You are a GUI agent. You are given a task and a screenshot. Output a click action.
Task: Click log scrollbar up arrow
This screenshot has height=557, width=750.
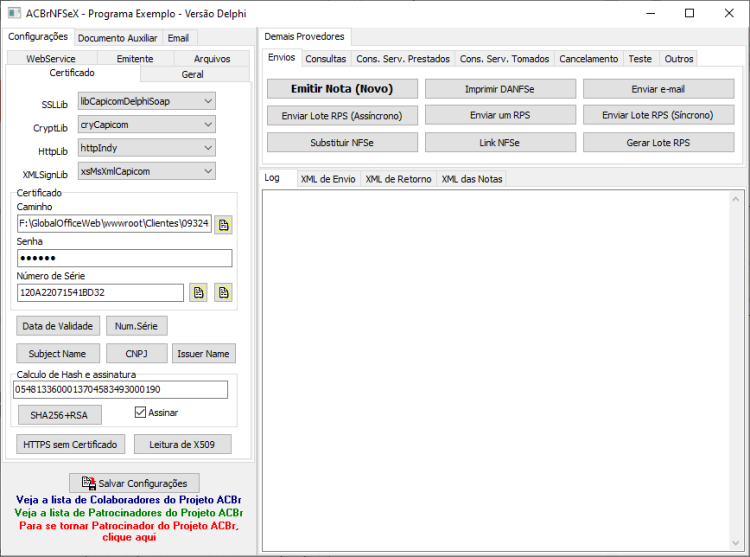click(x=736, y=198)
